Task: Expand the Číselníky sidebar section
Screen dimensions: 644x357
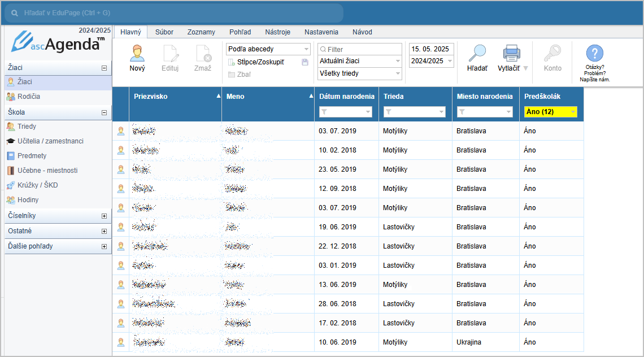Action: pyautogui.click(x=104, y=216)
